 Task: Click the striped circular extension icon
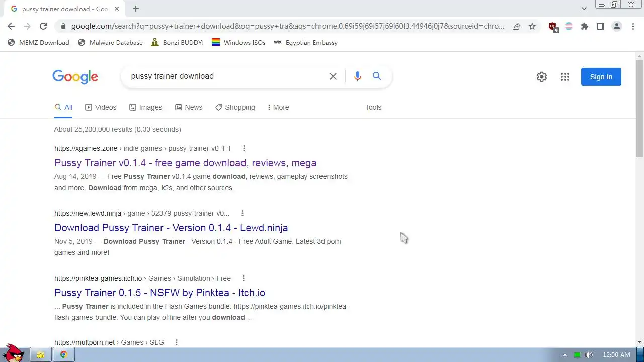(x=569, y=26)
